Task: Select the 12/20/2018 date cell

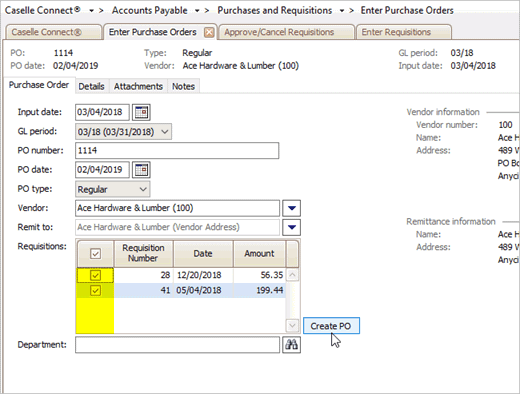Action: pos(203,275)
